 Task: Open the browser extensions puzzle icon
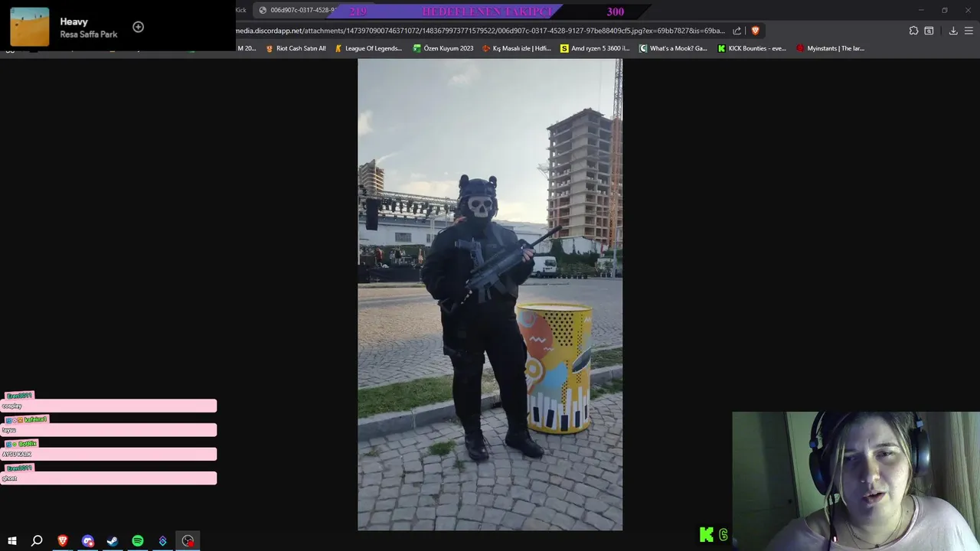[x=913, y=31]
